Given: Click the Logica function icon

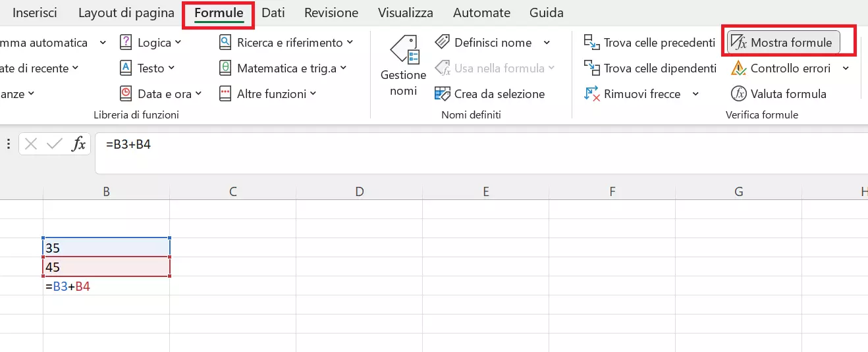Looking at the screenshot, I should 126,43.
